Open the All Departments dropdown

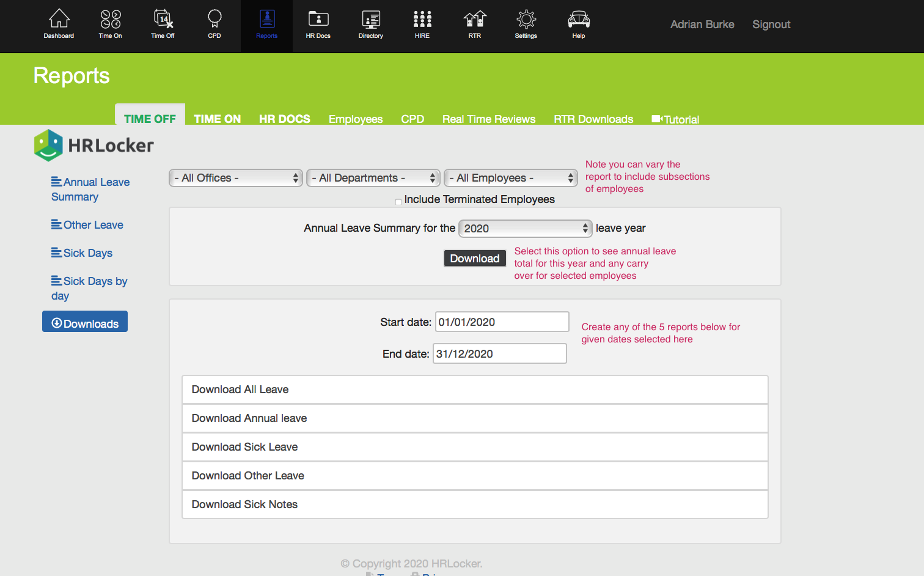point(373,178)
